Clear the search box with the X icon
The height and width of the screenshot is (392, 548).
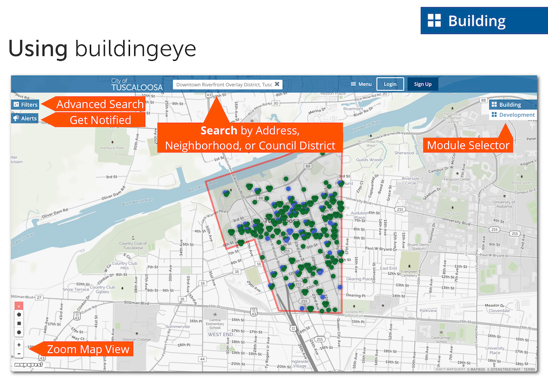point(277,84)
